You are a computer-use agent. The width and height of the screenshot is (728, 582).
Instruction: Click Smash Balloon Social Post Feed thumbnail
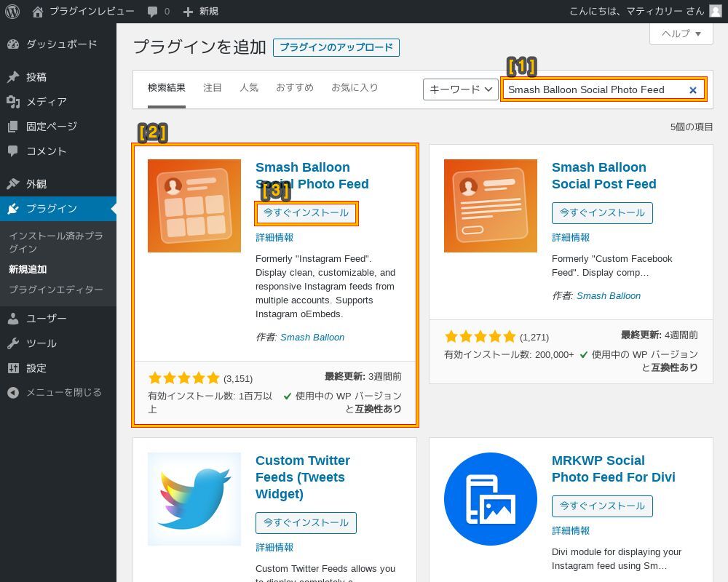tap(490, 206)
